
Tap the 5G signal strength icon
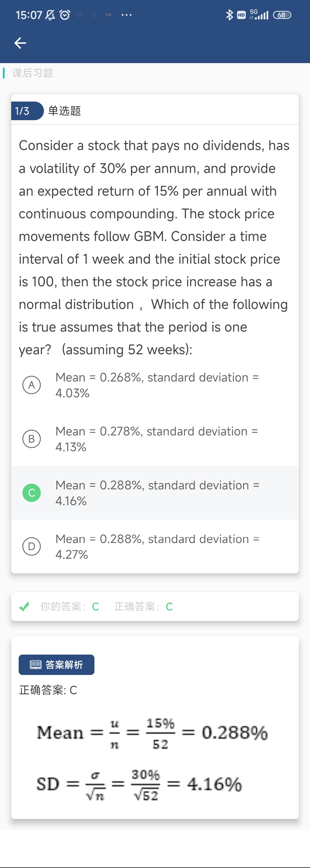click(x=259, y=15)
